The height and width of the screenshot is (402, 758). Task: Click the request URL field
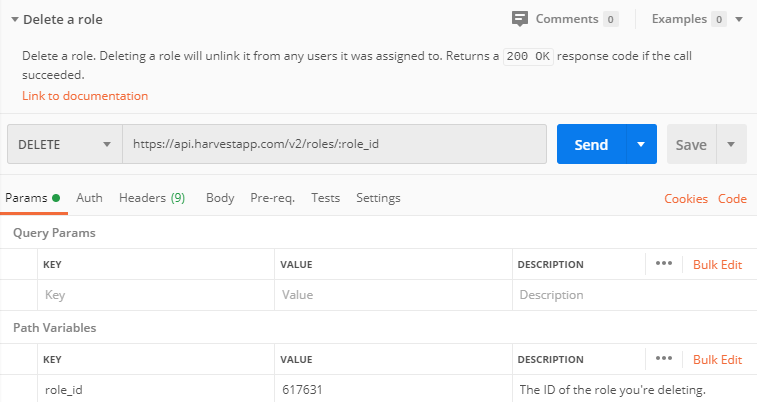pos(335,144)
